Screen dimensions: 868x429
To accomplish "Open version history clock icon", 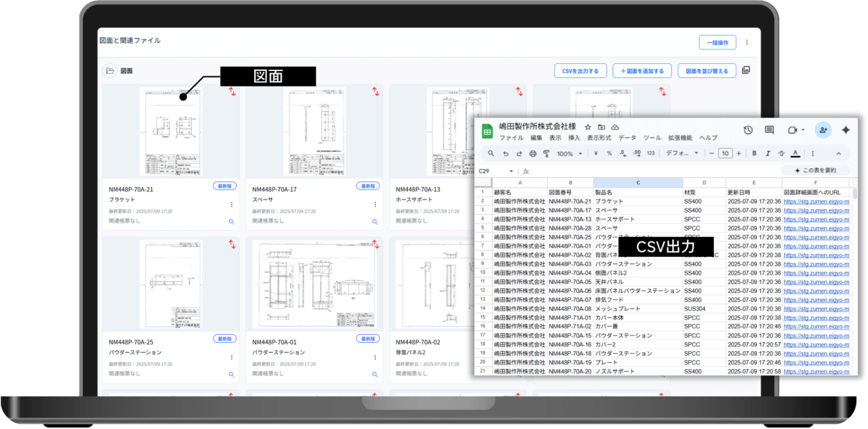I will [748, 130].
